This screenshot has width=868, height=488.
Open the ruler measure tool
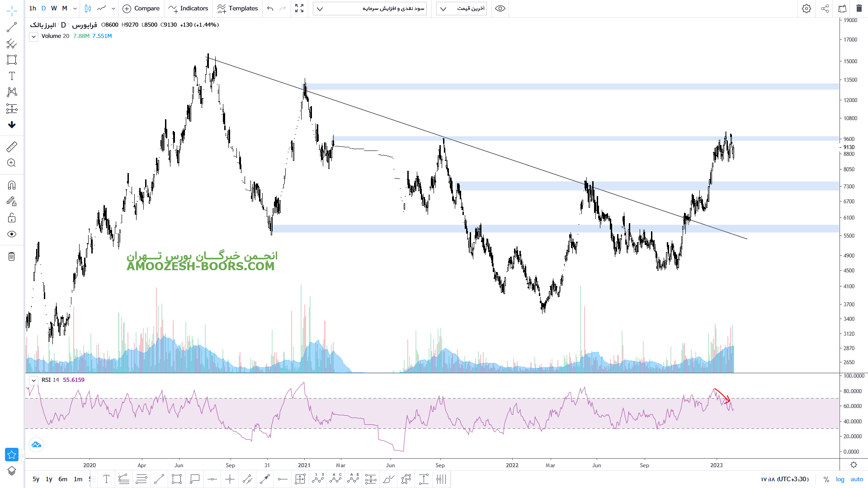coord(12,146)
